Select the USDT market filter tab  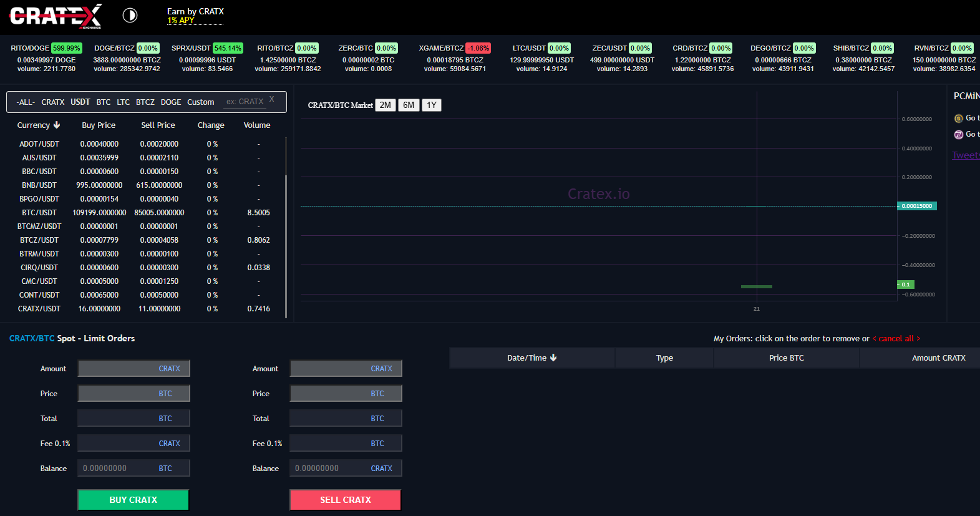[80, 102]
